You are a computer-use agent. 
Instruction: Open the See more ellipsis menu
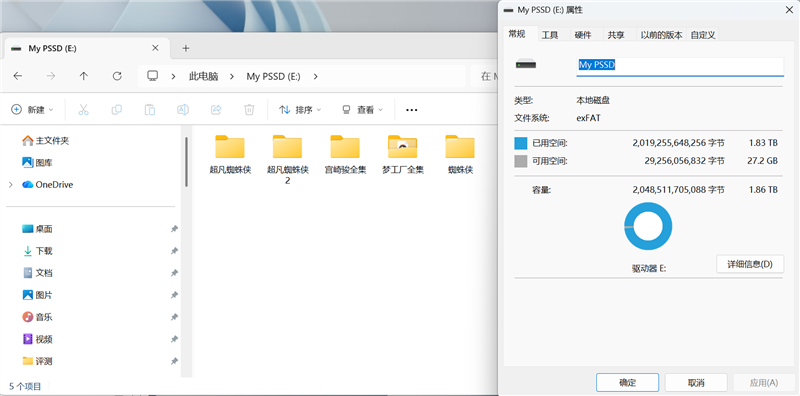(412, 110)
